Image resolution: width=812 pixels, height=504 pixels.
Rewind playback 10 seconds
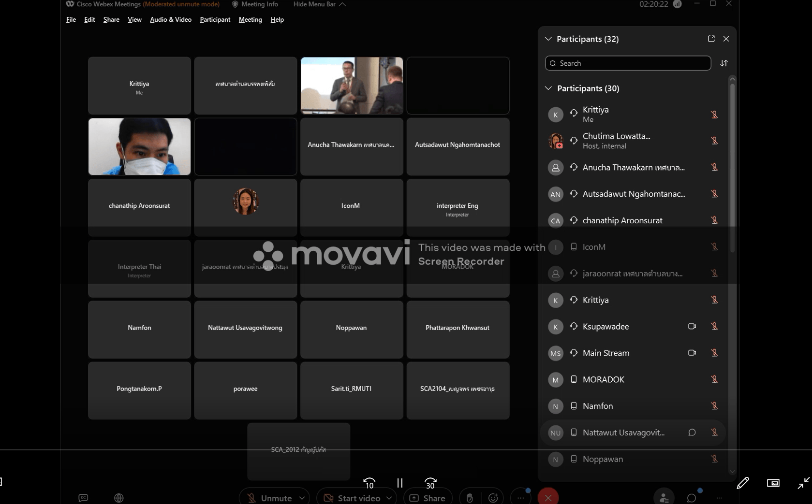click(x=369, y=483)
